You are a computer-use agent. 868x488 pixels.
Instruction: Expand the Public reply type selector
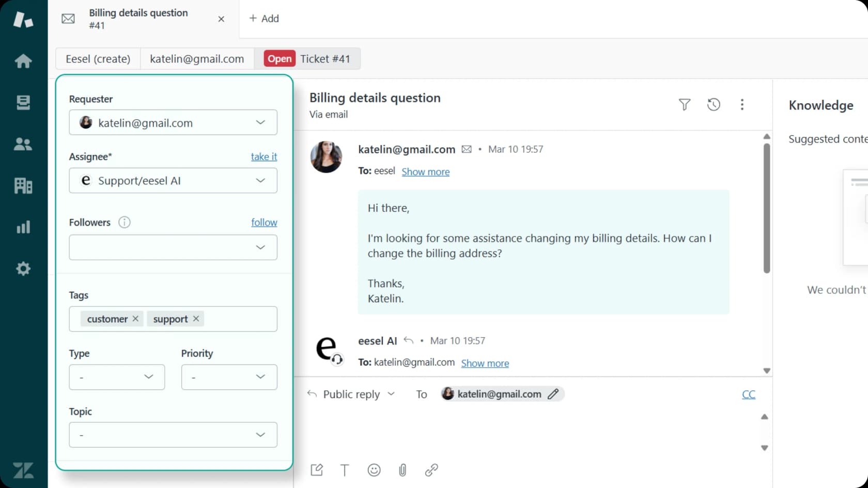pos(351,394)
